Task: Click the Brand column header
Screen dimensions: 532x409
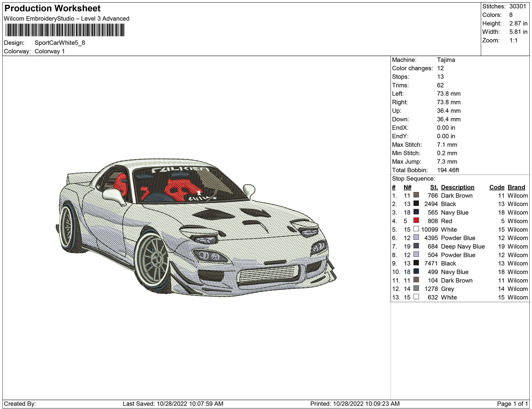Action: point(516,187)
